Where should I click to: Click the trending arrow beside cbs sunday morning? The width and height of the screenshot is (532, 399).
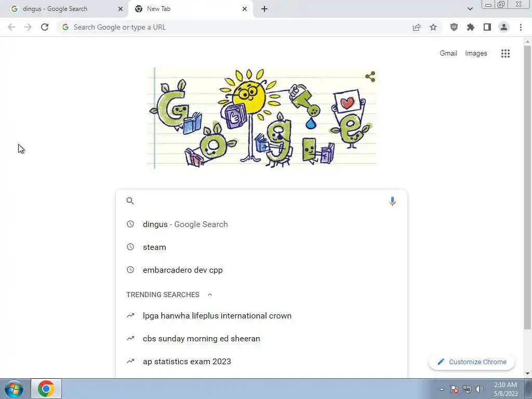pyautogui.click(x=130, y=338)
